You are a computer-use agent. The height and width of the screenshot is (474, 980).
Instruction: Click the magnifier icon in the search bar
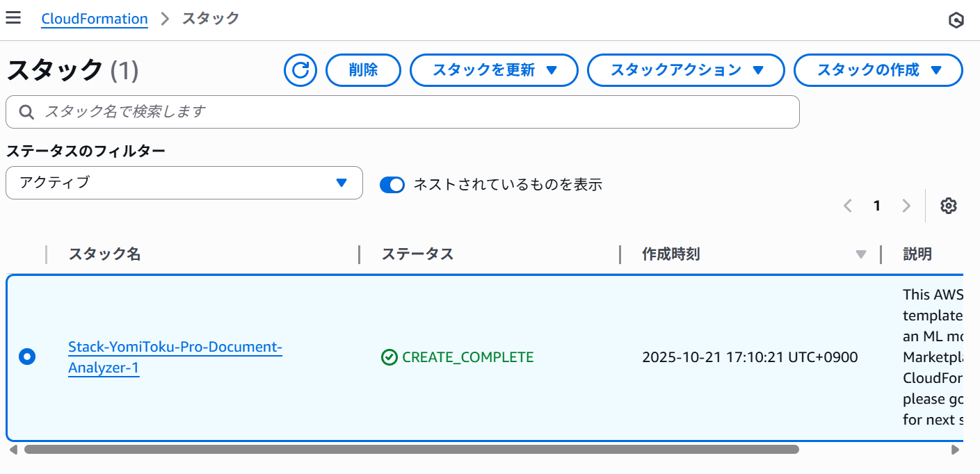coord(26,112)
